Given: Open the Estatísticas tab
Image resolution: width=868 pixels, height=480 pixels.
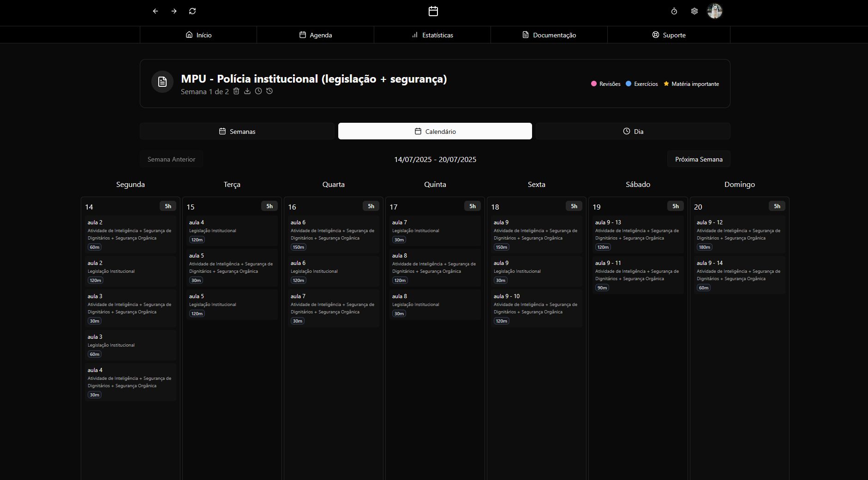Looking at the screenshot, I should click(x=432, y=35).
